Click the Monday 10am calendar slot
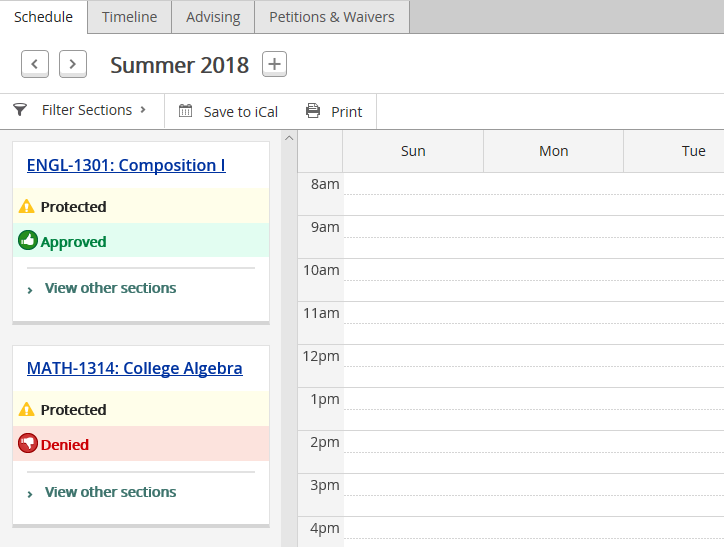 (553, 280)
